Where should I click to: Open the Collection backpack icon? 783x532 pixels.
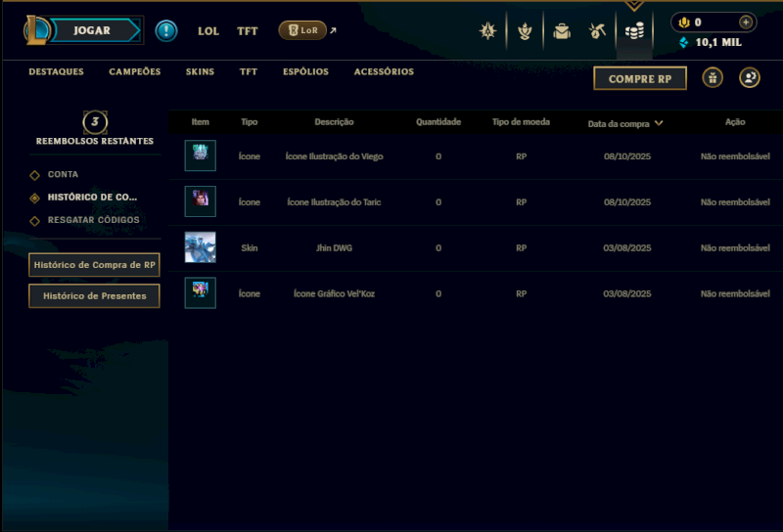tap(561, 31)
